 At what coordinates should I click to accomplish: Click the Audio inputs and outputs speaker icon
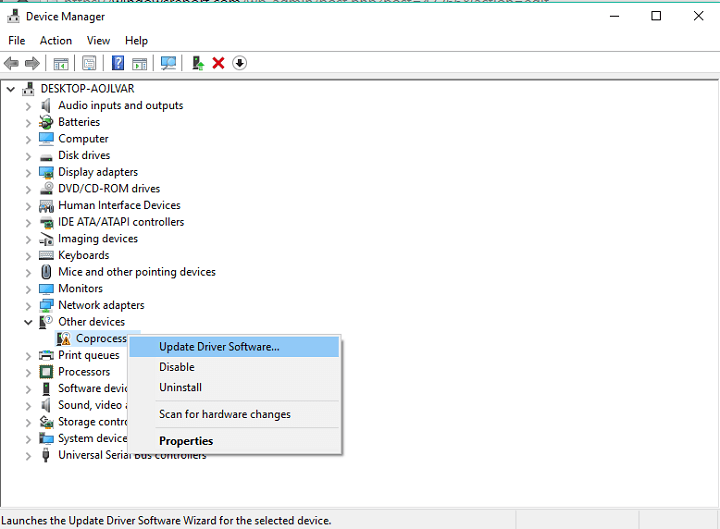pos(46,106)
